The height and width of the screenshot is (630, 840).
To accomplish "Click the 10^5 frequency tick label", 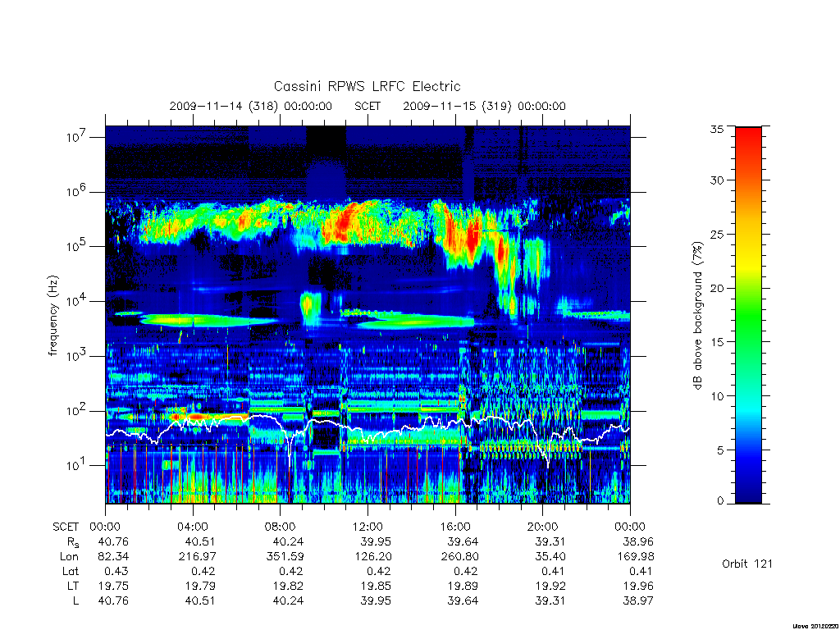I will [78, 246].
